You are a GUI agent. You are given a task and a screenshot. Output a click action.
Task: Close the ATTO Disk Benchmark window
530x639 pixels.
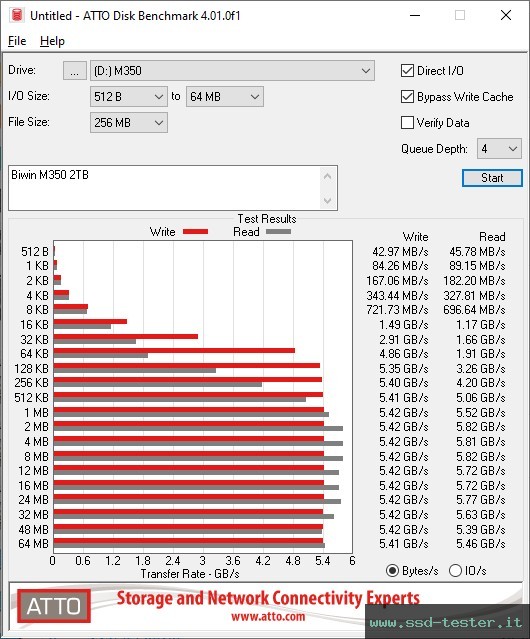(x=506, y=15)
